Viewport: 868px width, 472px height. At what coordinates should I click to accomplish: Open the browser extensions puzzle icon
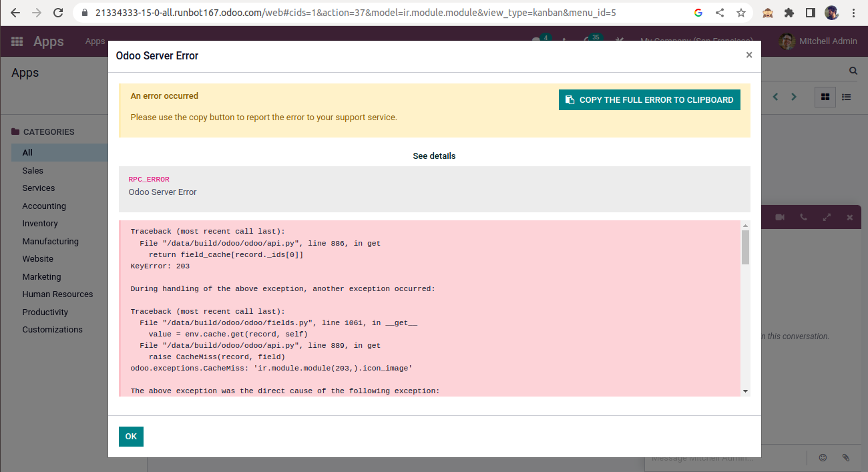pyautogui.click(x=789, y=13)
